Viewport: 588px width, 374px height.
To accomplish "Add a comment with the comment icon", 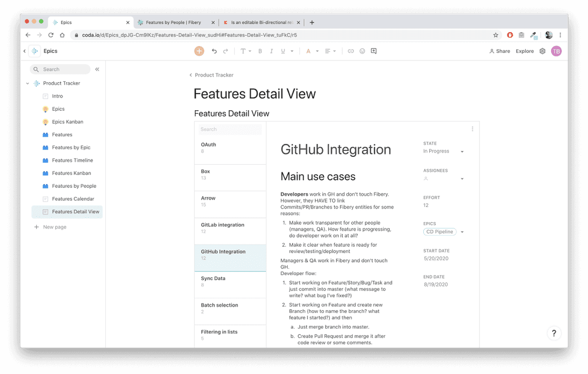I will [x=374, y=51].
